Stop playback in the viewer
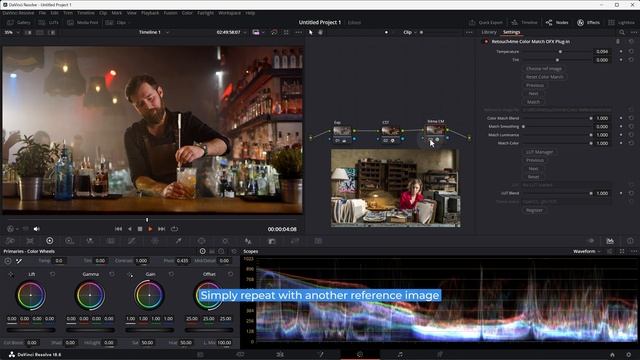The image size is (640, 360). pos(140,229)
